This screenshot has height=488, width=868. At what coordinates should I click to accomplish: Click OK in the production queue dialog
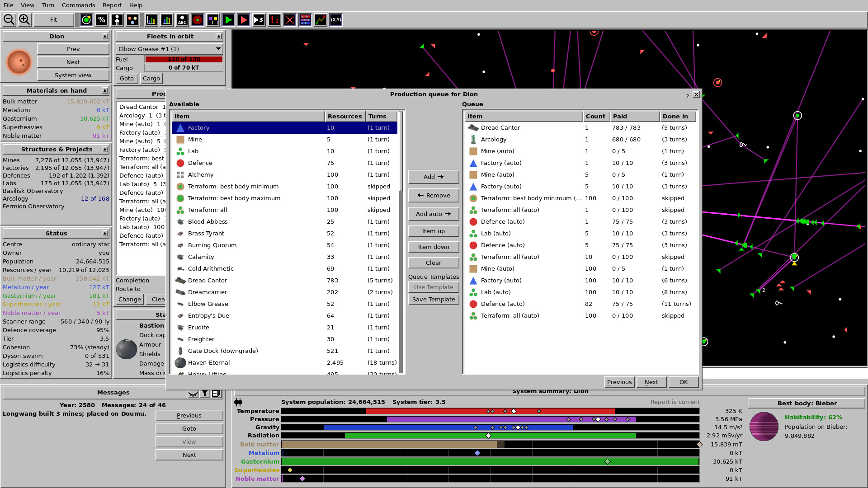[684, 382]
